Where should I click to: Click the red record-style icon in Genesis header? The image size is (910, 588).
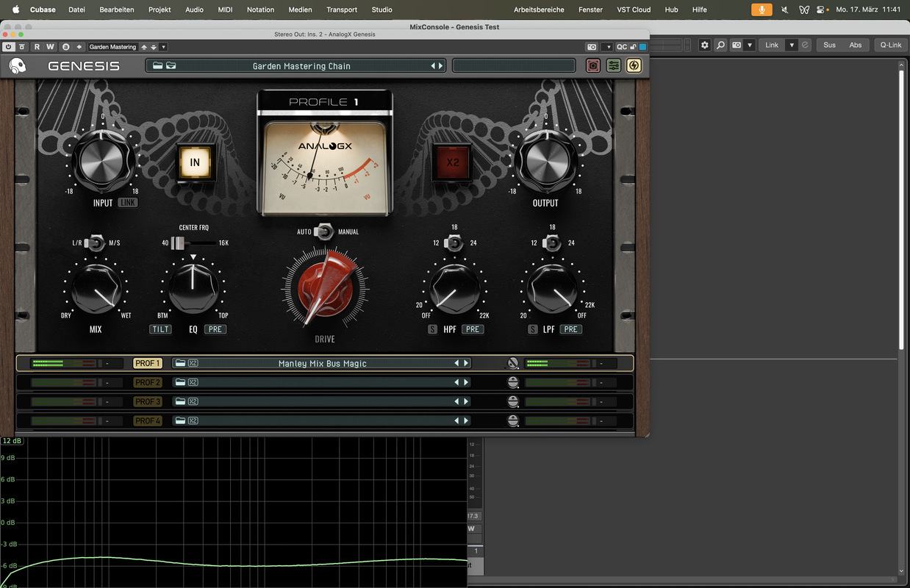point(593,66)
